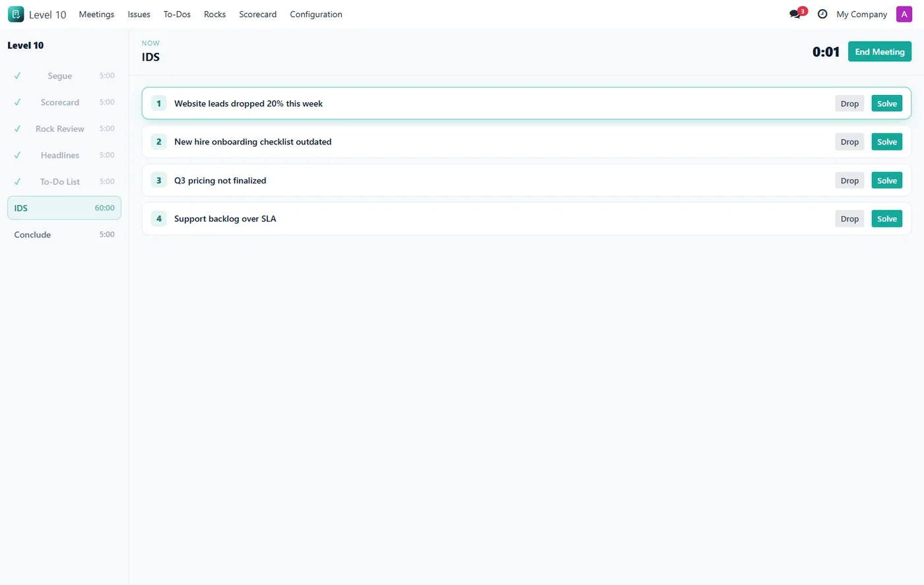Open the clock activities icon
Image resolution: width=924 pixels, height=585 pixels.
tap(822, 14)
